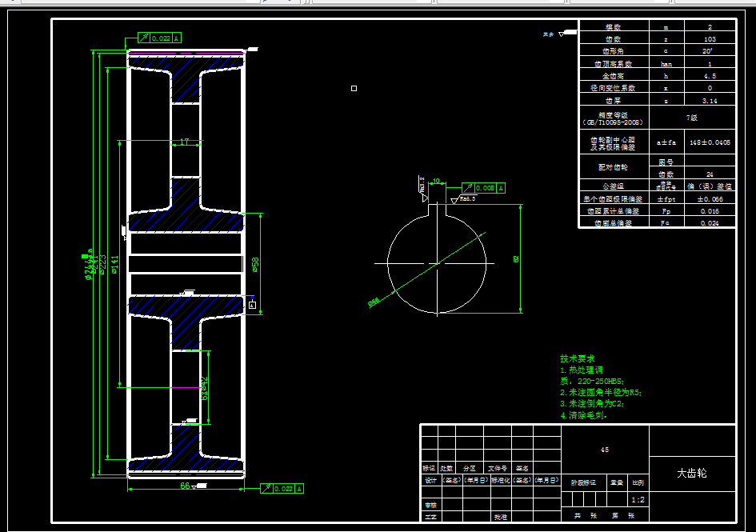Click the center distance value 148±0.0405
The height and width of the screenshot is (532, 756).
[x=710, y=142]
